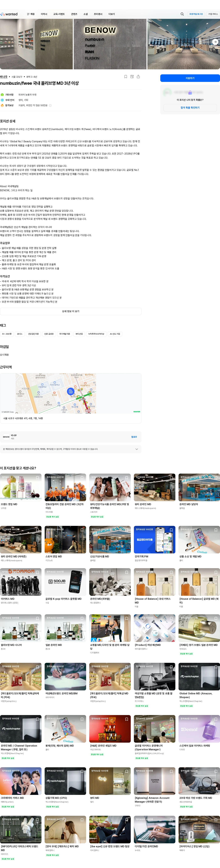This screenshot has width=220, height=868.
Task: Open the Naver map of the work location
Action: click(x=71, y=394)
